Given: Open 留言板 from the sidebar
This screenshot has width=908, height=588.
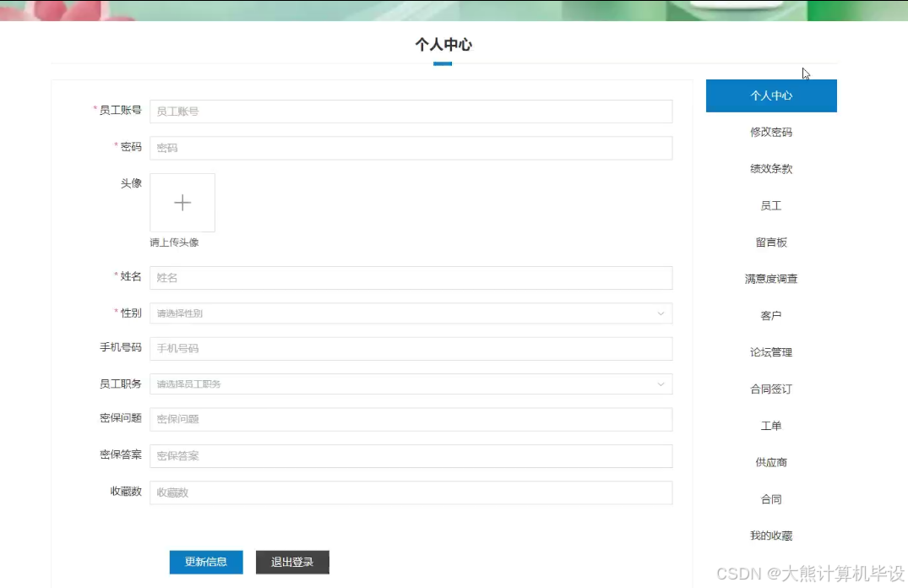Looking at the screenshot, I should pos(771,242).
